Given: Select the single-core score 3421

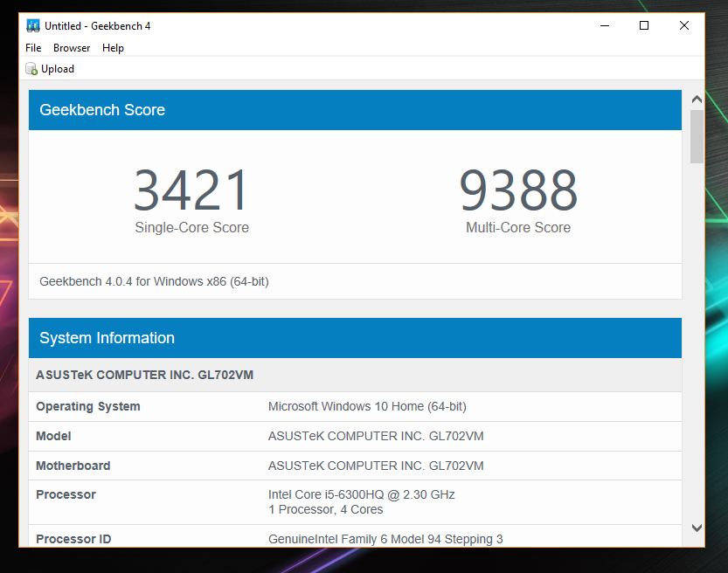Looking at the screenshot, I should point(191,190).
